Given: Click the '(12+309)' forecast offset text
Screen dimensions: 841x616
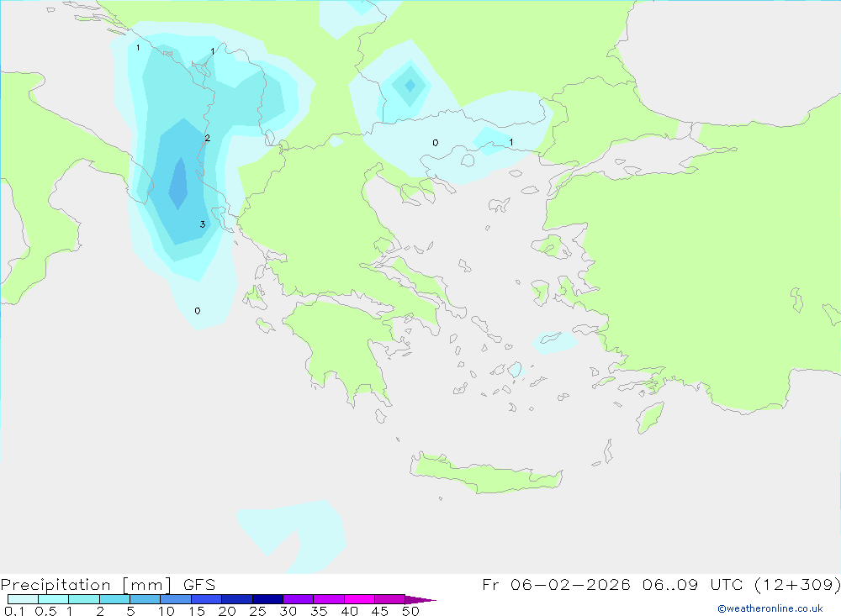Looking at the screenshot, I should (x=797, y=585).
